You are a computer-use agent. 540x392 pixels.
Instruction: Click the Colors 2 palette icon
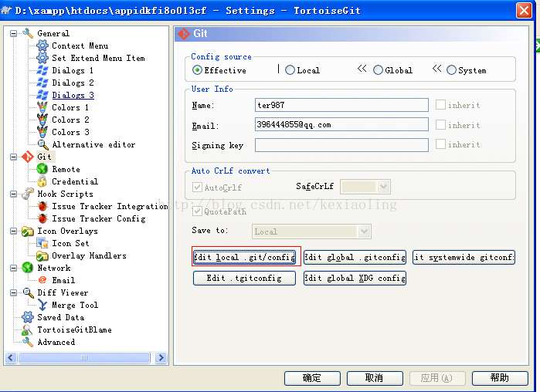click(42, 120)
